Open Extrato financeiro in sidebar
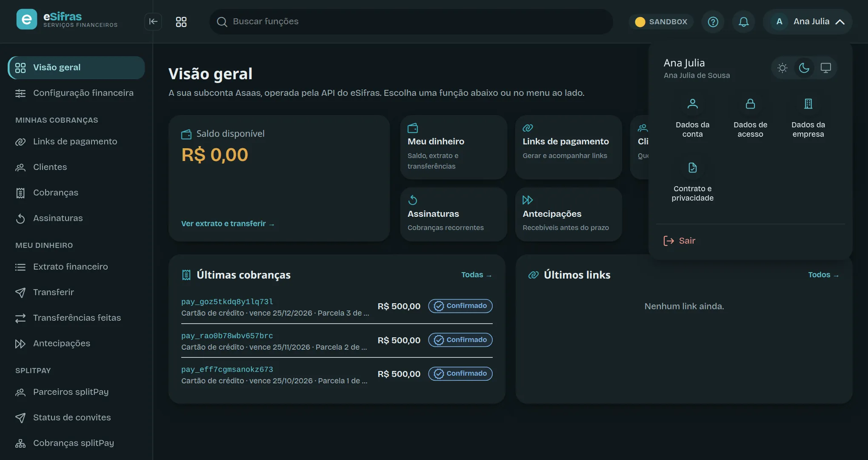The width and height of the screenshot is (868, 460). point(77,267)
